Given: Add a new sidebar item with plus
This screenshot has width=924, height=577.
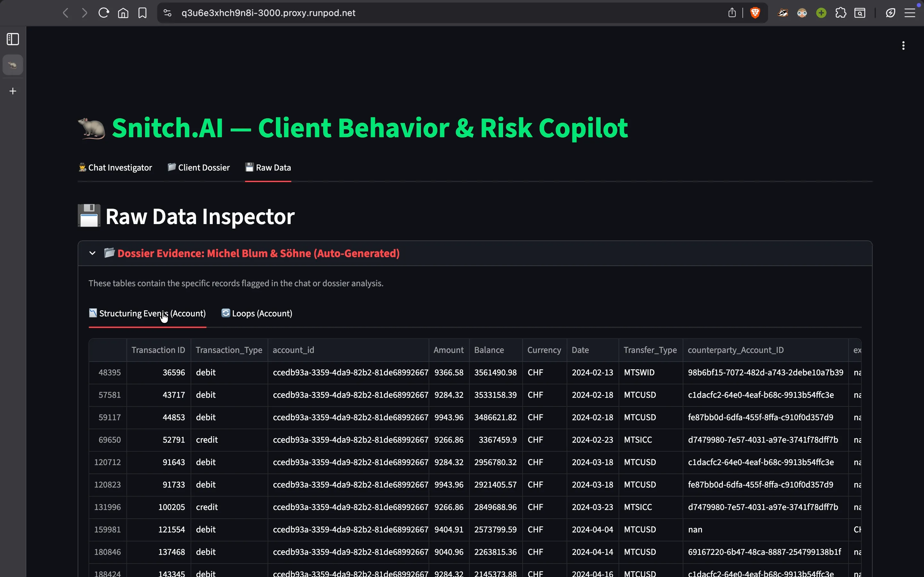Looking at the screenshot, I should coord(13,91).
